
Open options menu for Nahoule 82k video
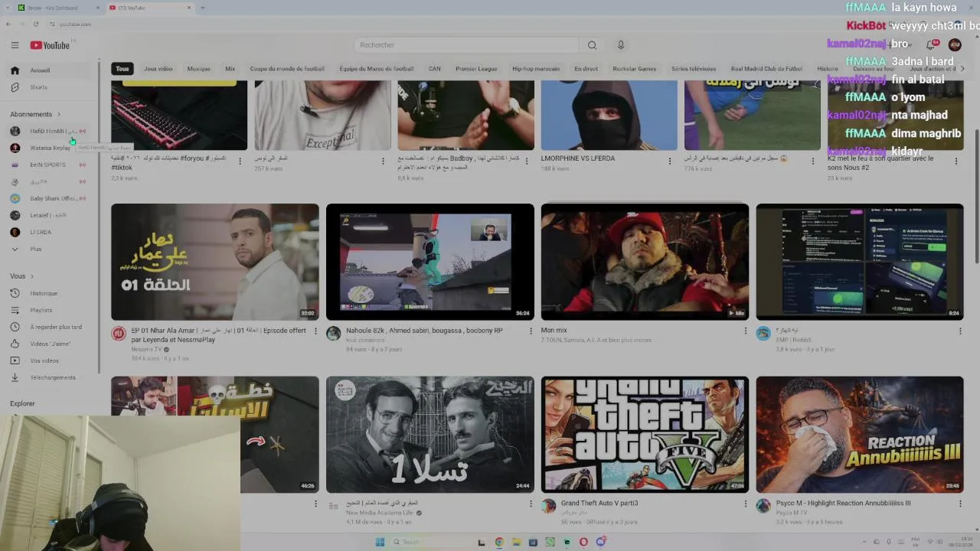[x=530, y=331]
